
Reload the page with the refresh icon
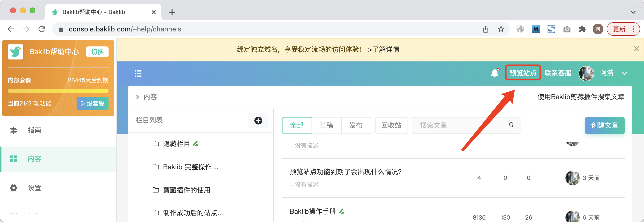tap(42, 29)
